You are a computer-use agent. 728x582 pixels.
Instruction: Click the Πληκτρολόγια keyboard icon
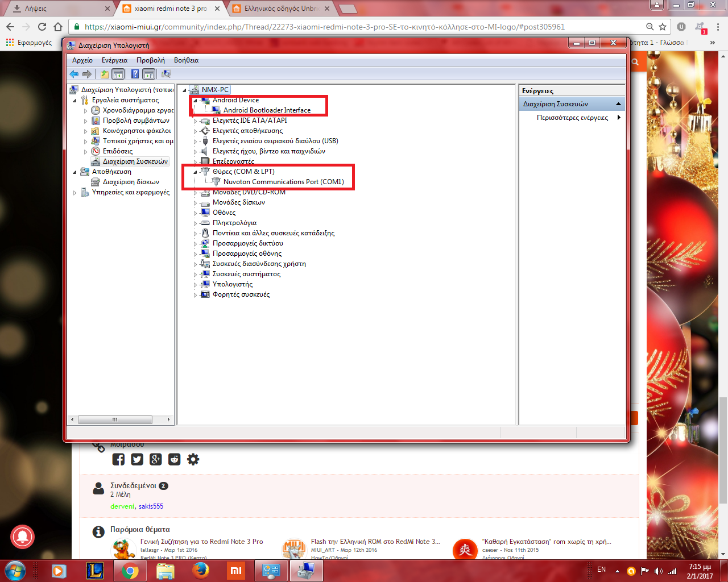click(x=205, y=223)
